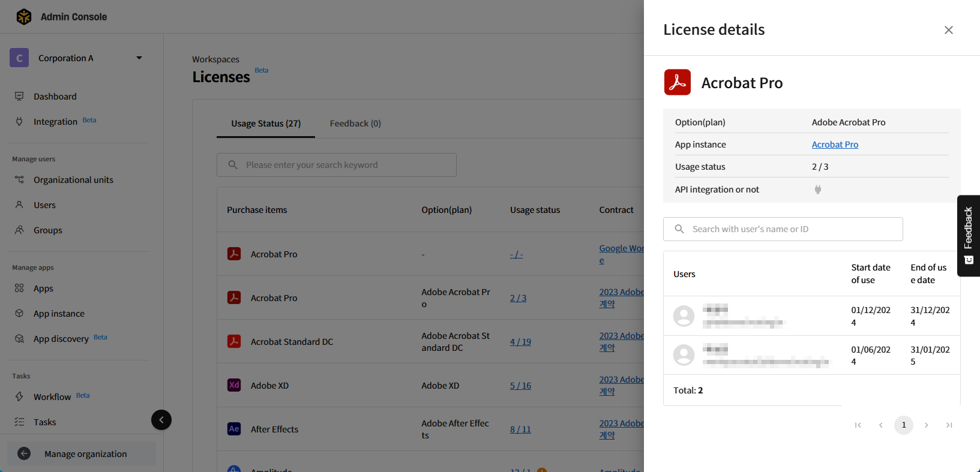Open Groups in the sidebar

[x=48, y=230]
